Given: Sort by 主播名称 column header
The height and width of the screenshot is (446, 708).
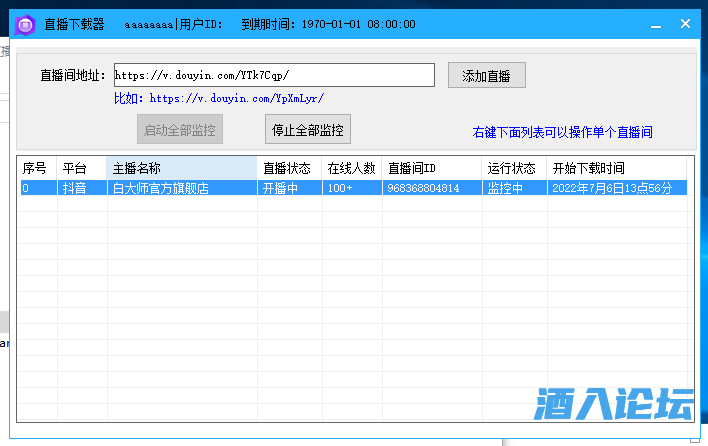Looking at the screenshot, I should coord(181,168).
